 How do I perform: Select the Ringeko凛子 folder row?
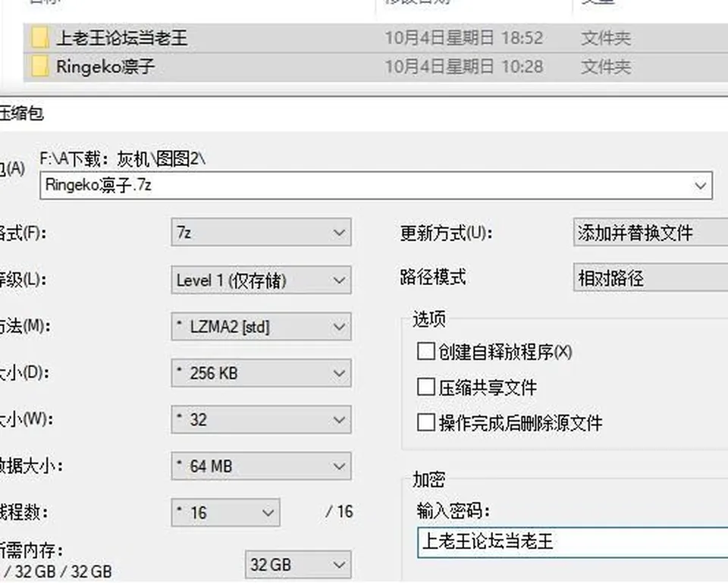(375, 67)
